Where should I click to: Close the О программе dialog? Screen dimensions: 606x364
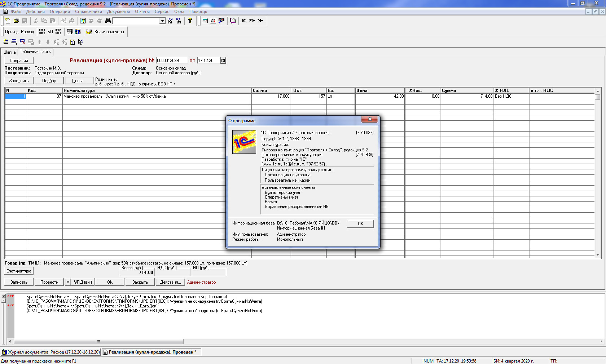tap(369, 119)
